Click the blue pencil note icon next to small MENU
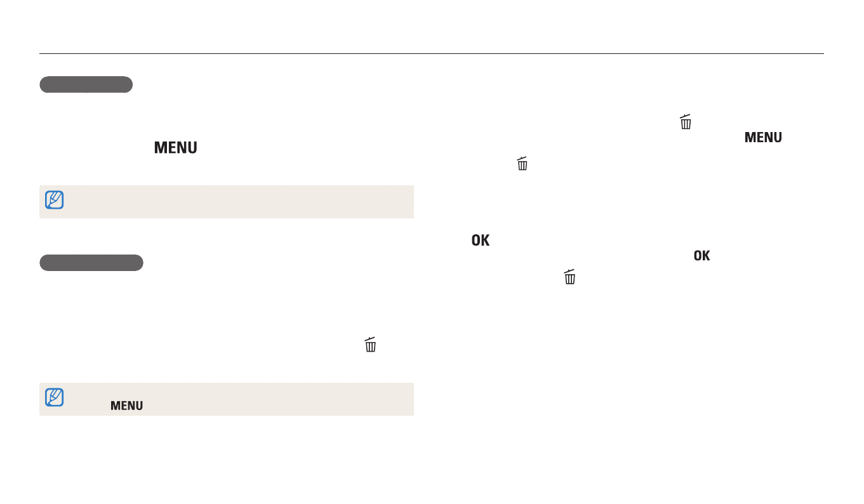 (x=55, y=398)
